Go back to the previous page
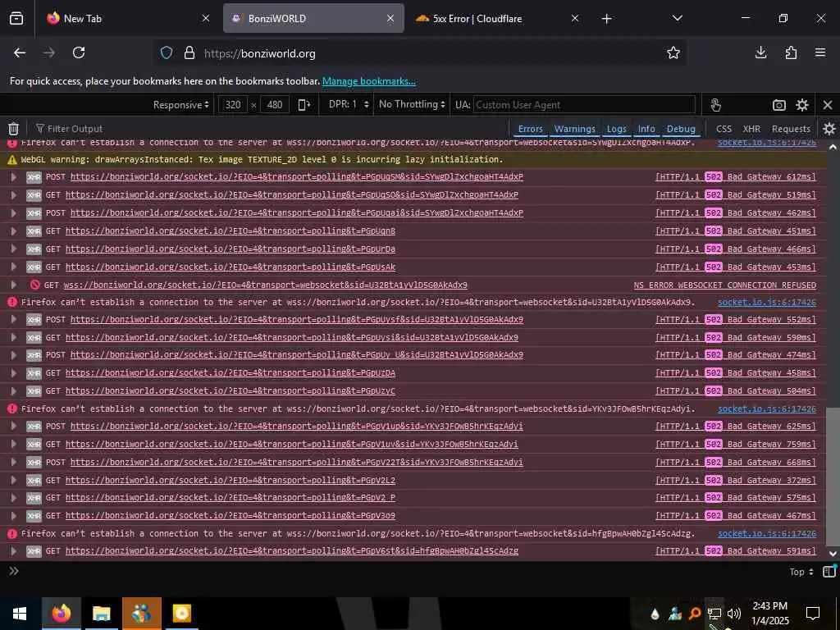This screenshot has height=630, width=840. [20, 52]
